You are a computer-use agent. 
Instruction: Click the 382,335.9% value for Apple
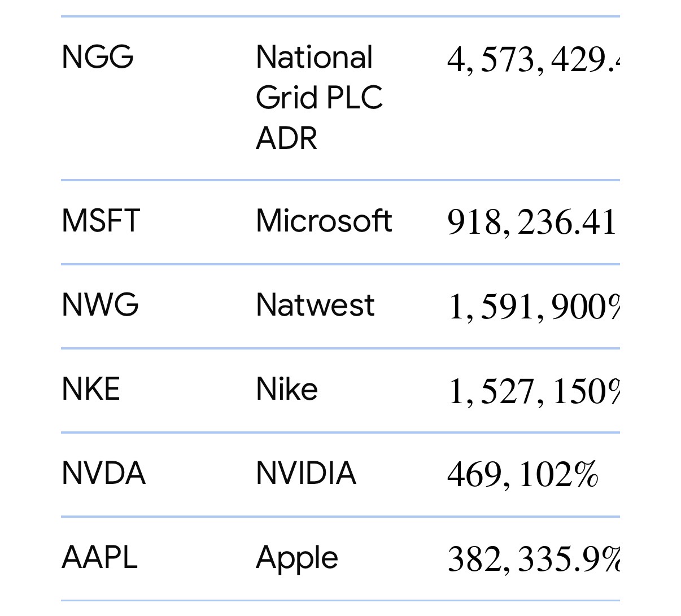(533, 560)
